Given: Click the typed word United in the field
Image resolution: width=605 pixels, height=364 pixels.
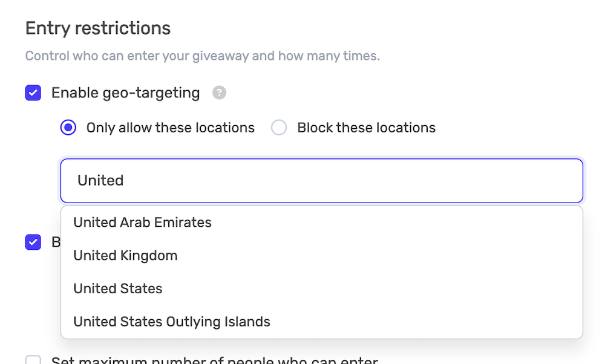Looking at the screenshot, I should 100,181.
